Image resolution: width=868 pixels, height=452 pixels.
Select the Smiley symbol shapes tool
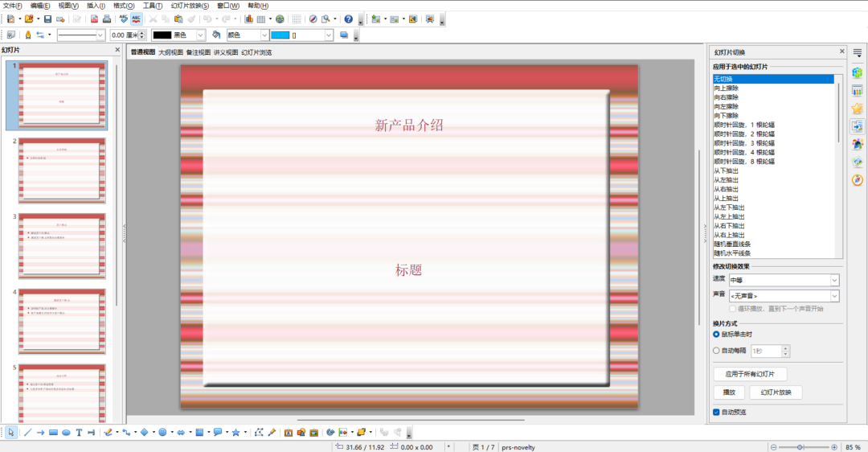(162, 432)
